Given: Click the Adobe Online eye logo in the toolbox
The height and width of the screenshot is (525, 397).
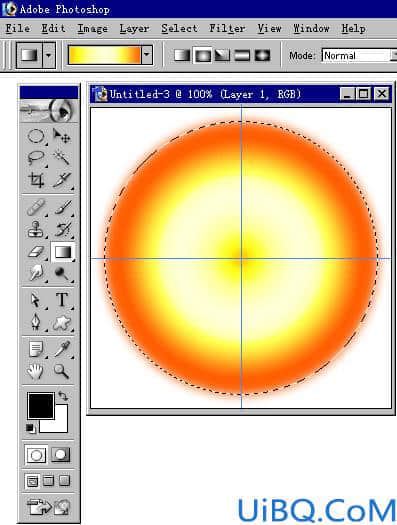Looking at the screenshot, I should tap(49, 111).
